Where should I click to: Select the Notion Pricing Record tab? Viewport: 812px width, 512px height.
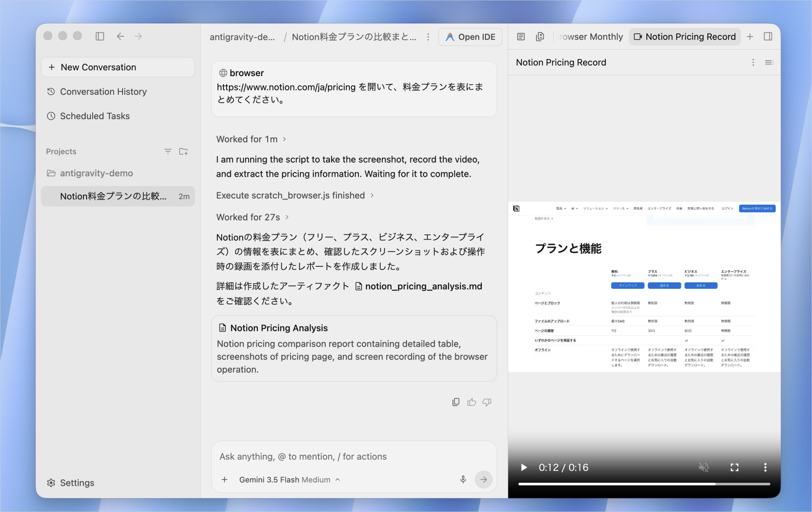(x=685, y=37)
